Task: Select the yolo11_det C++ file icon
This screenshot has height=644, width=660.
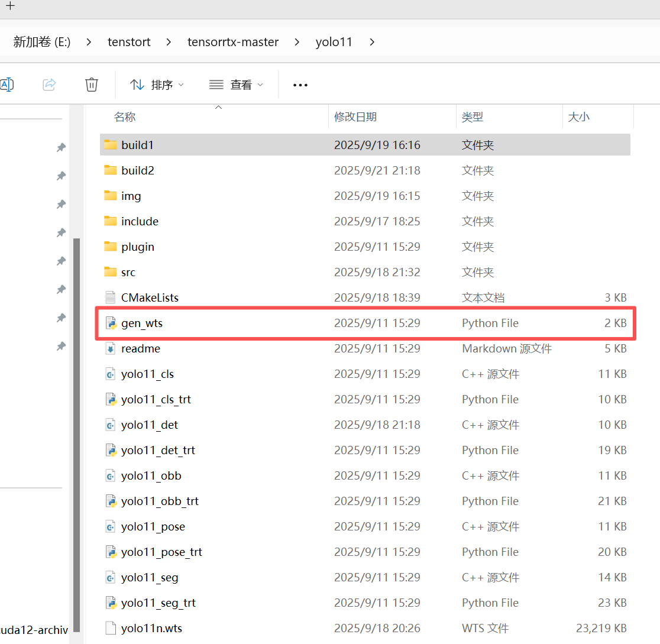Action: click(110, 425)
